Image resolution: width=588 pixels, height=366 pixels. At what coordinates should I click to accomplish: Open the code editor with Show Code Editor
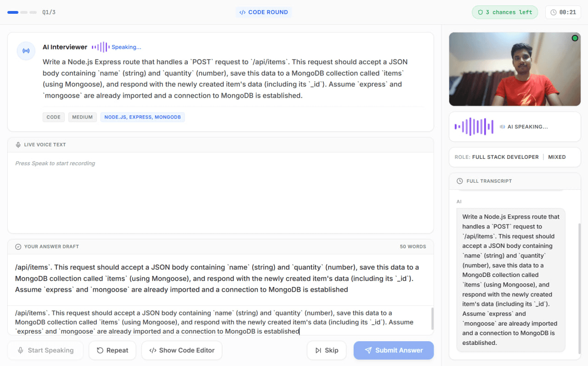(182, 350)
